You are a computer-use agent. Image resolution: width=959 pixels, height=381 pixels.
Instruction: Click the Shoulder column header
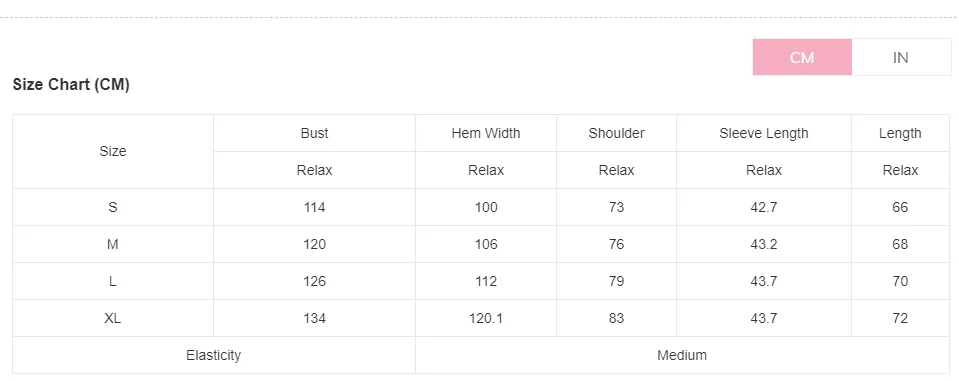pos(616,133)
